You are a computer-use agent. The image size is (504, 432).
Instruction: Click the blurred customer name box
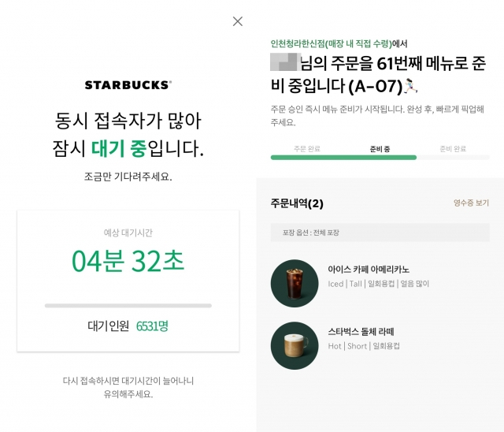click(x=285, y=61)
